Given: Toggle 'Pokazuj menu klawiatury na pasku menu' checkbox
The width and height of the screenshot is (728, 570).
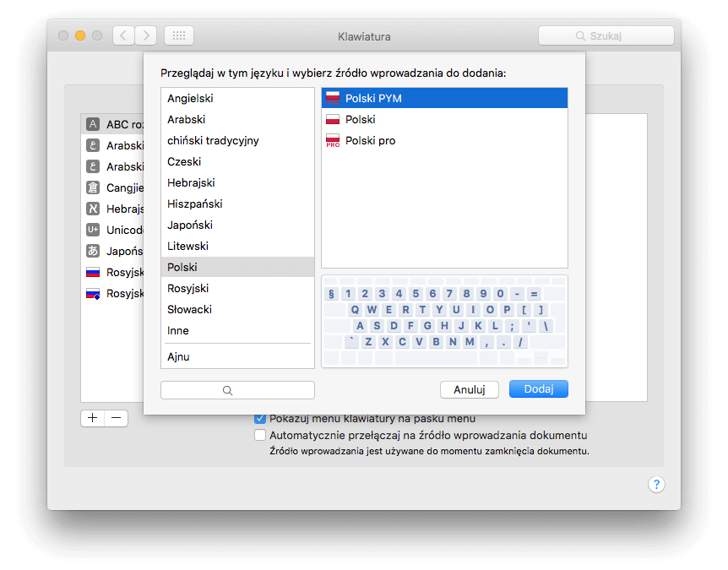Looking at the screenshot, I should [x=261, y=418].
